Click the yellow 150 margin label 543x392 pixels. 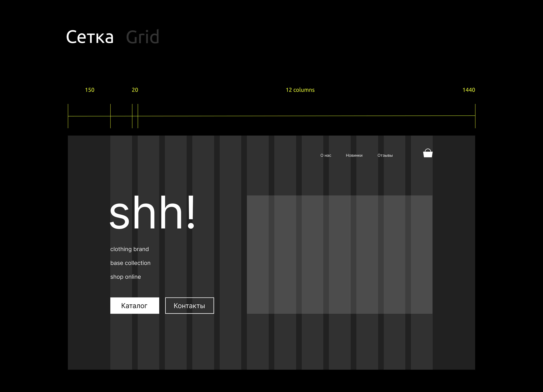(x=90, y=90)
